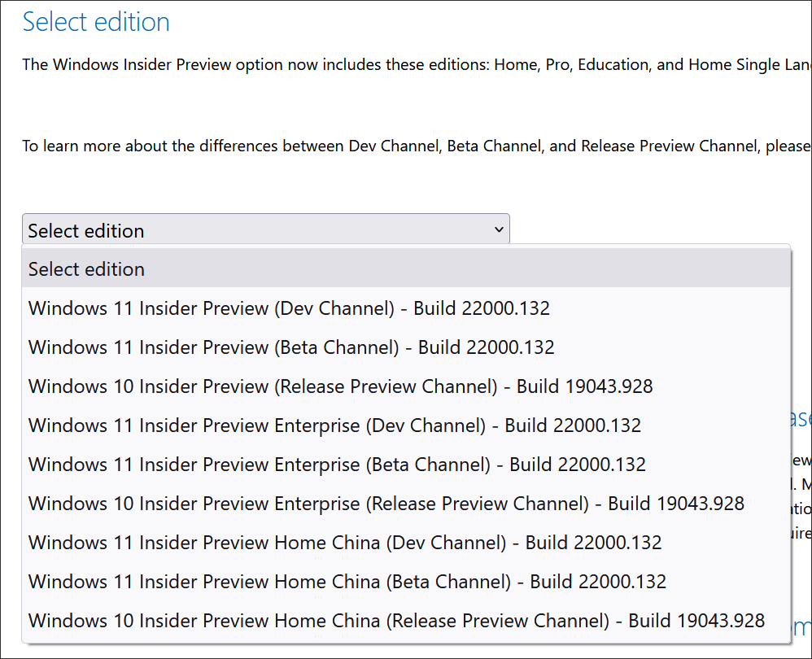Viewport: 812px width, 659px height.
Task: Choose Windows 11 Insider Preview Home China (Dev Channel)
Action: [x=406, y=543]
